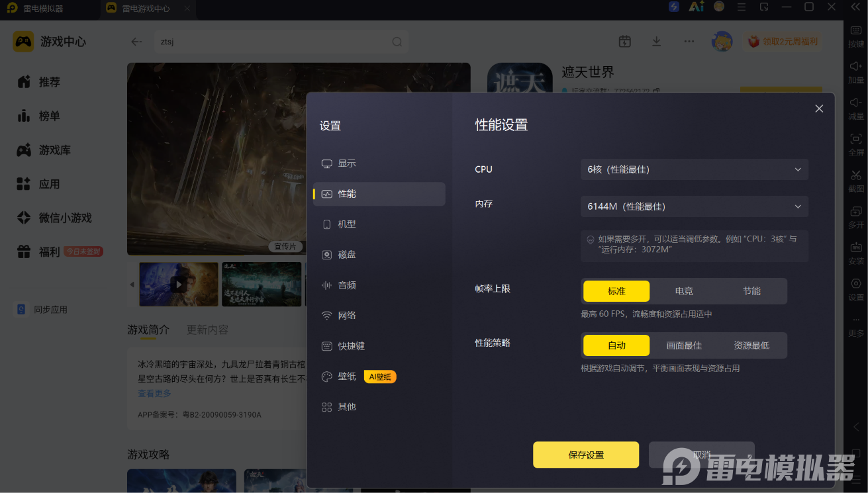Open the AI assistant icon in title bar

tap(696, 7)
